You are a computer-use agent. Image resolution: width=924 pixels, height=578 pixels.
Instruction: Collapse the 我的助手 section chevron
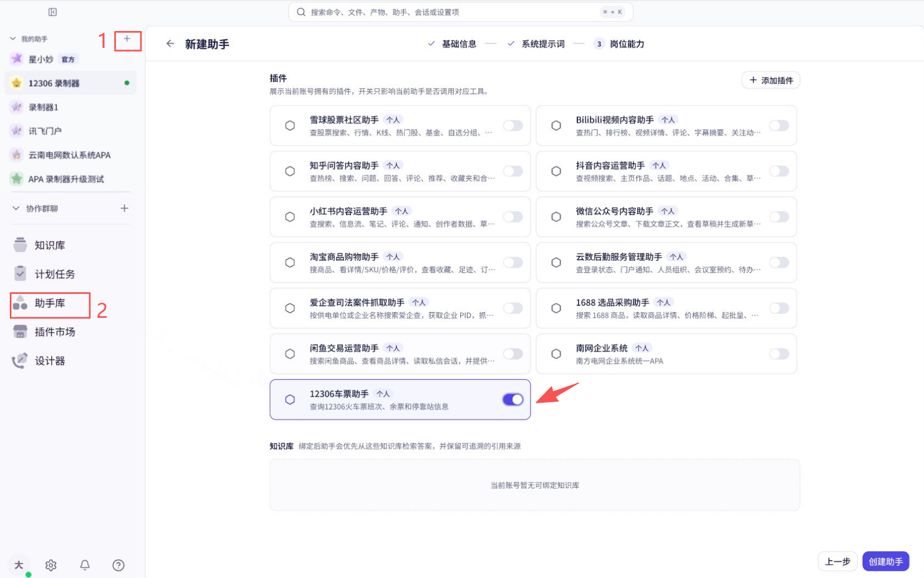click(x=13, y=39)
